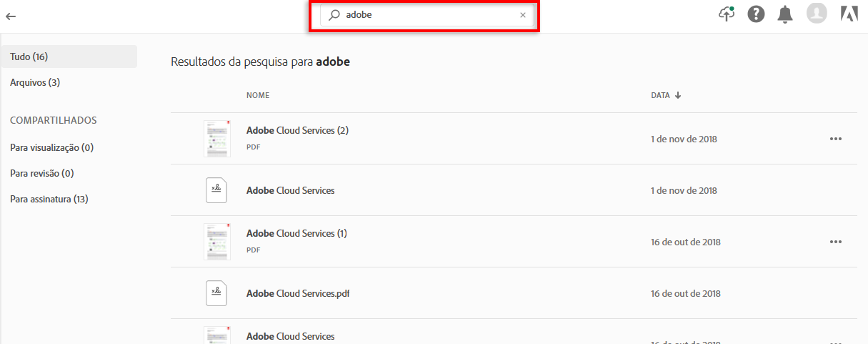The image size is (868, 344).
Task: Open the cloud upload icon
Action: 727,14
